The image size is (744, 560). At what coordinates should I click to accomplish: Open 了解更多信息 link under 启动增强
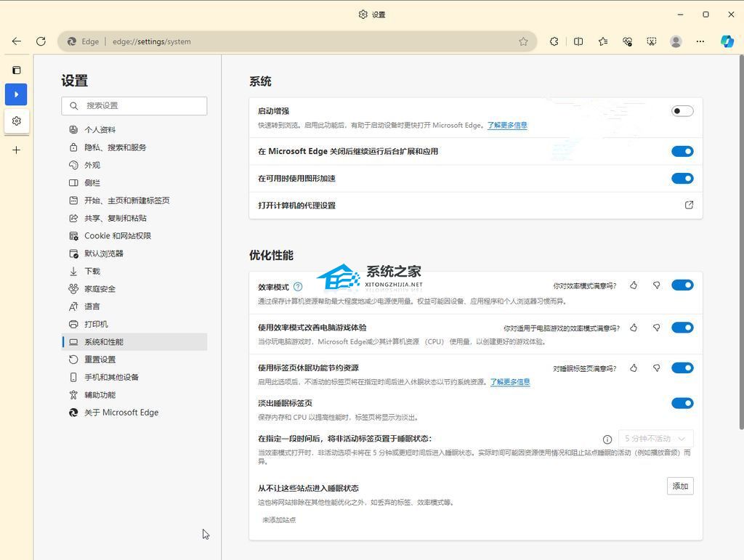(507, 125)
